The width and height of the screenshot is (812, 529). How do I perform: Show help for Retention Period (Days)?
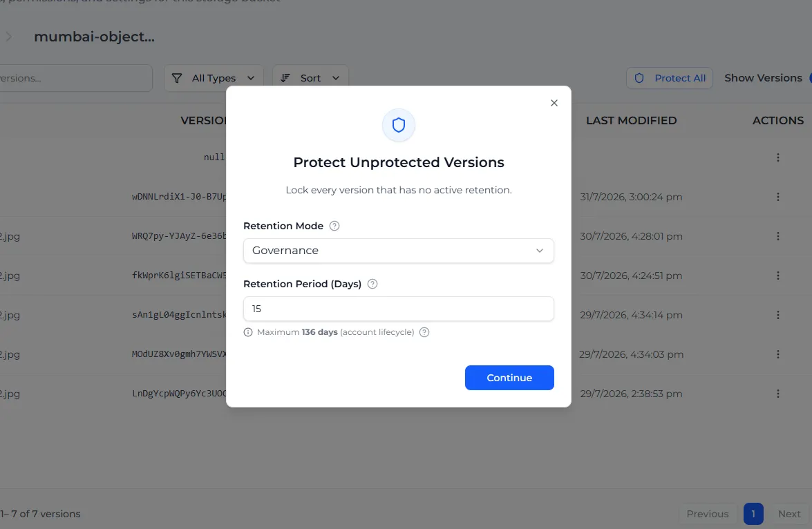[x=372, y=284]
